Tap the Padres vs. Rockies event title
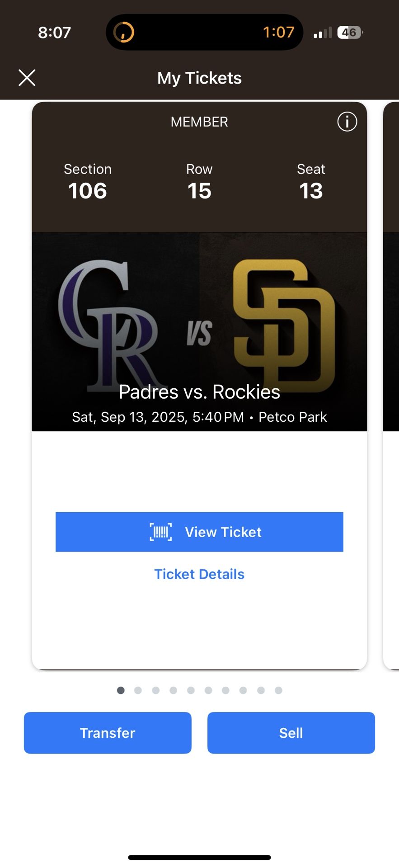Screen dimensions: 399x868 [x=199, y=392]
